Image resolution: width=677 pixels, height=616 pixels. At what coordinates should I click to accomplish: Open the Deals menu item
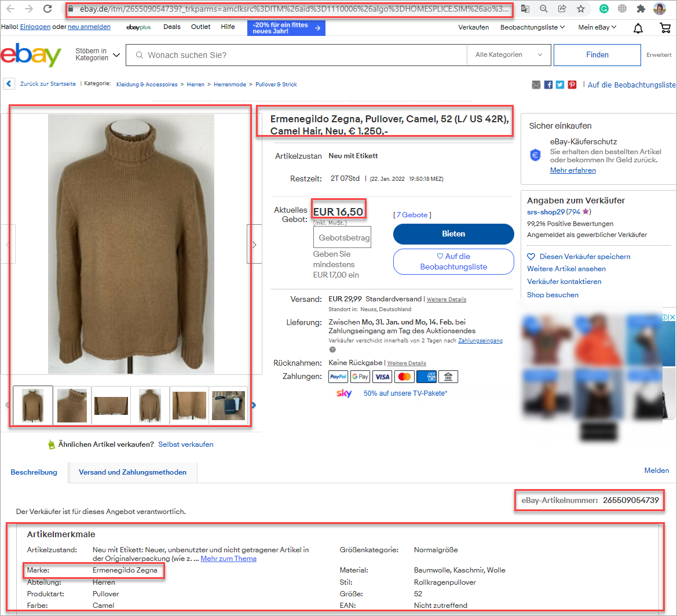pos(172,27)
